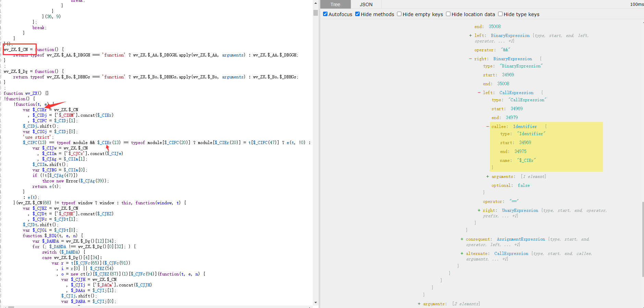
Task: Click the 'end: 35008' entry at tree top
Action: (487, 26)
